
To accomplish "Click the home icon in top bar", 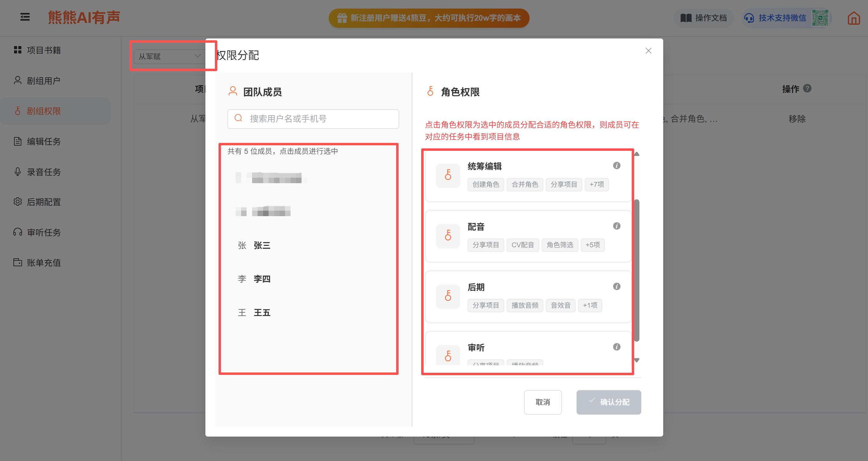I will pyautogui.click(x=854, y=18).
